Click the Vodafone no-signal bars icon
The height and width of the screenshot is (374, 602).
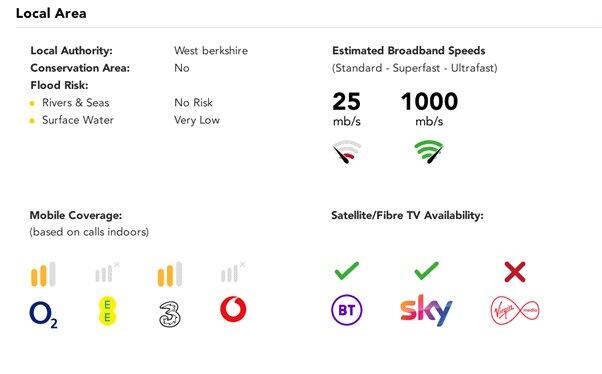pos(233,272)
